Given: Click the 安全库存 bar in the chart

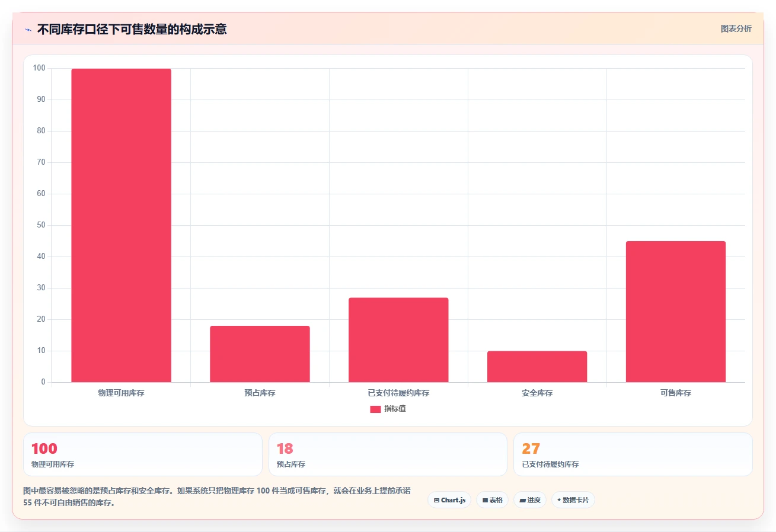Looking at the screenshot, I should pos(537,367).
